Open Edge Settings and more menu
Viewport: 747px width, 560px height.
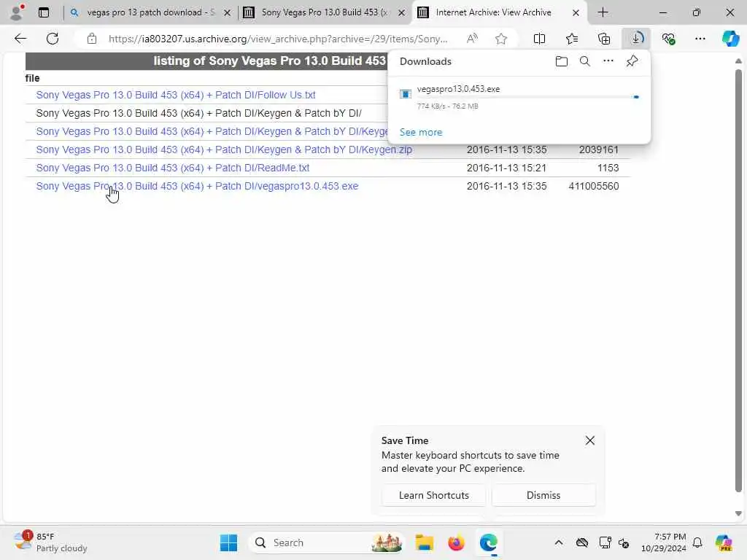pyautogui.click(x=700, y=39)
